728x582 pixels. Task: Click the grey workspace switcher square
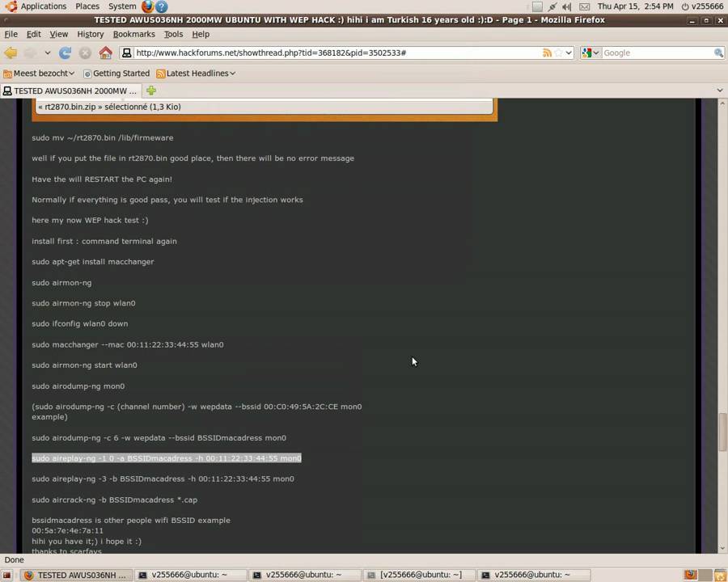click(705, 575)
